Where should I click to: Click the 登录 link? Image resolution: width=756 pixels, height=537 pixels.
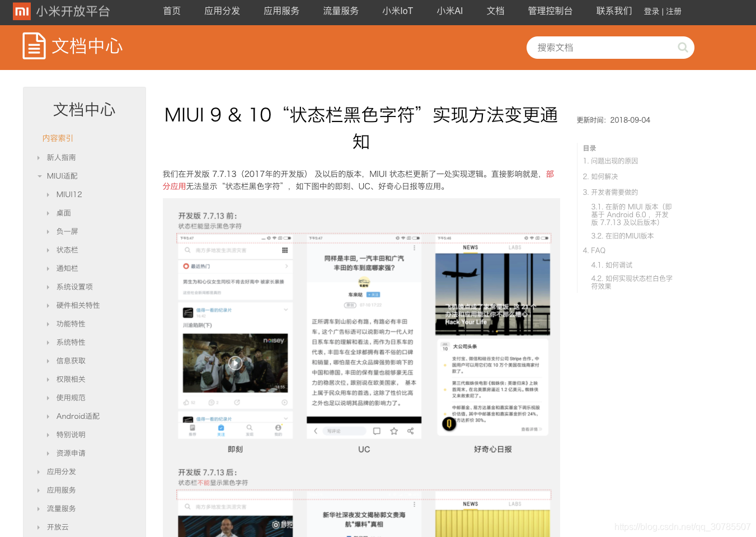click(x=651, y=11)
